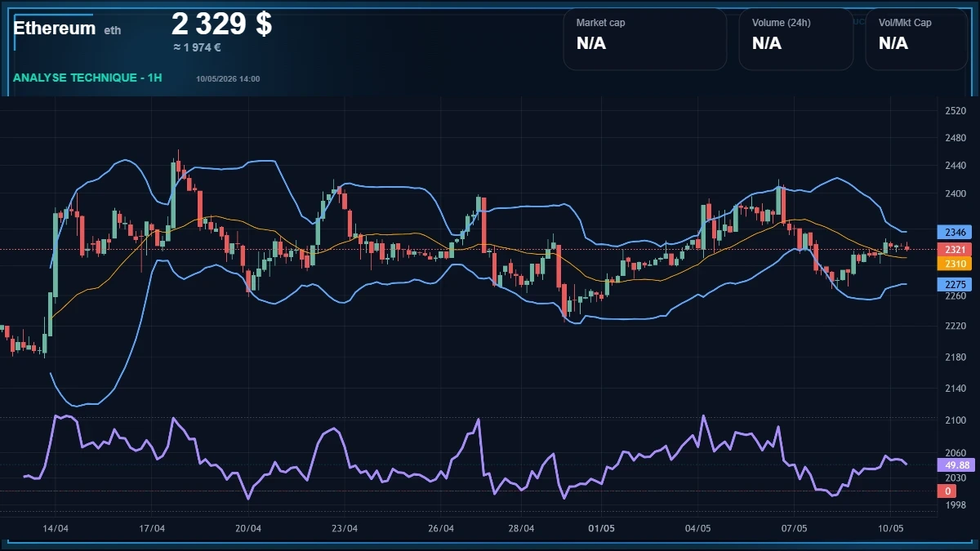Click the 2100 price axis label
The image size is (980, 551).
tap(955, 420)
